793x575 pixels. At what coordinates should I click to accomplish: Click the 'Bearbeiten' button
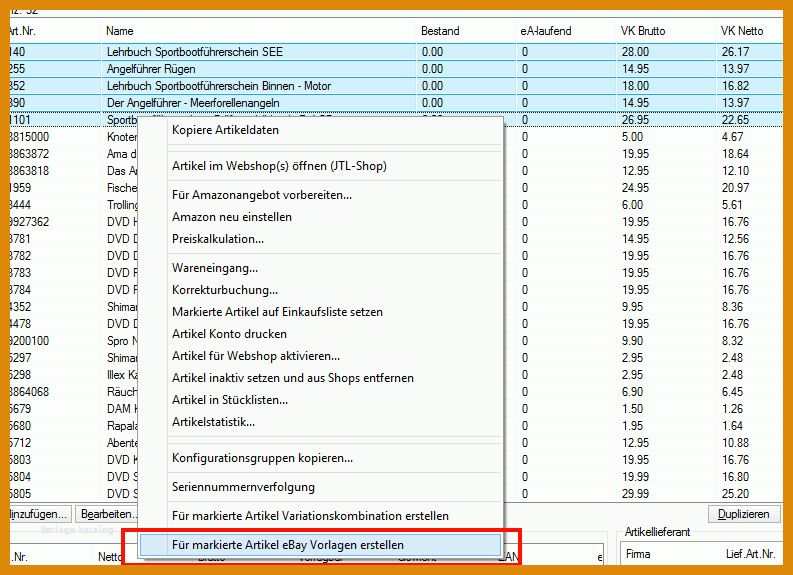tap(106, 514)
